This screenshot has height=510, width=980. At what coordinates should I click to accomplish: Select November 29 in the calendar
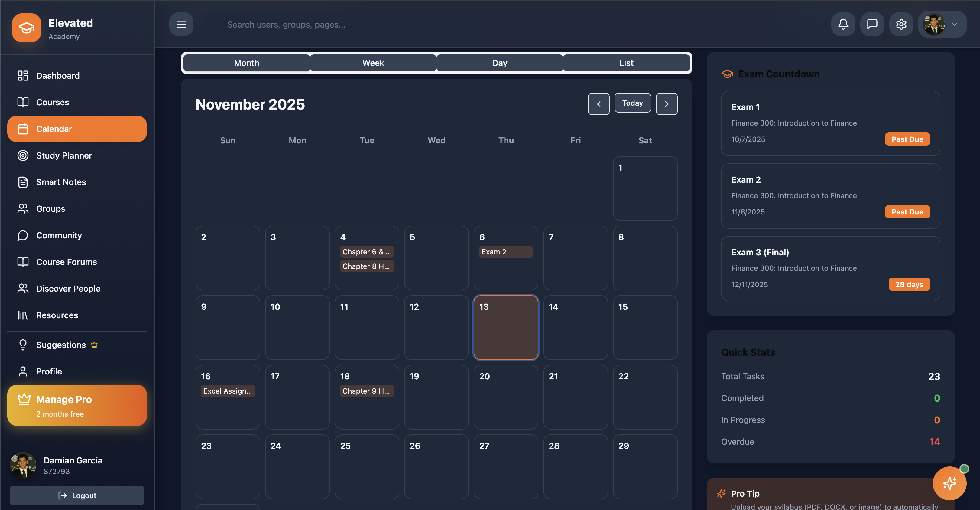pyautogui.click(x=645, y=467)
